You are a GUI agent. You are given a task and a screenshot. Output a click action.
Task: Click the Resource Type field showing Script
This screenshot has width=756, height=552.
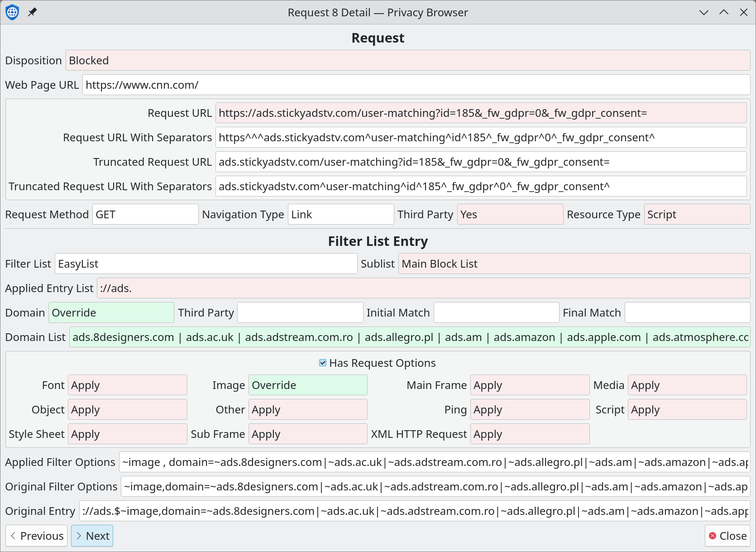pos(697,214)
